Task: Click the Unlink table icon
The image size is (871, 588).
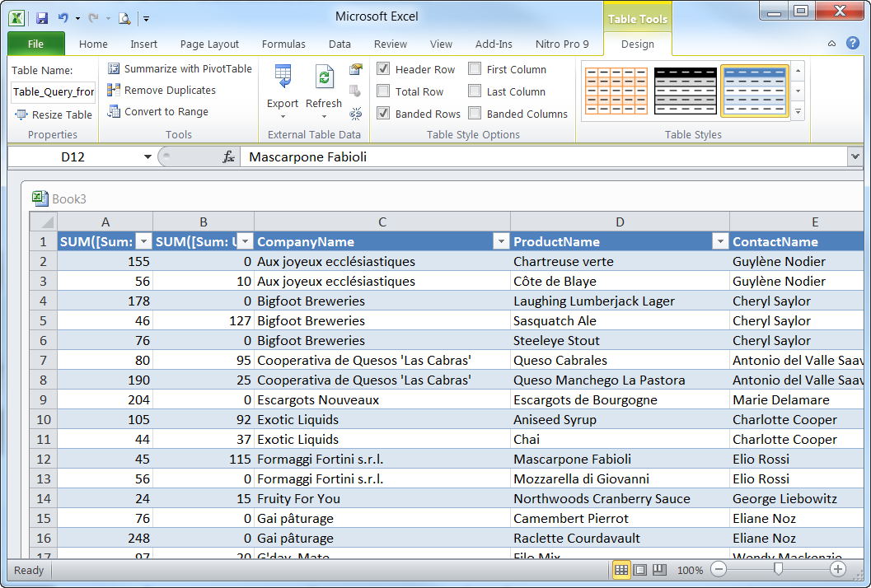Action: click(355, 114)
